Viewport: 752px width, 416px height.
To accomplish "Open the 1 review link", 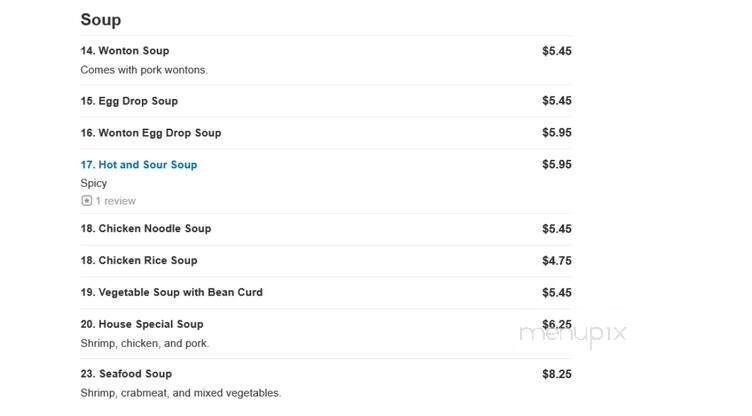I will point(116,201).
